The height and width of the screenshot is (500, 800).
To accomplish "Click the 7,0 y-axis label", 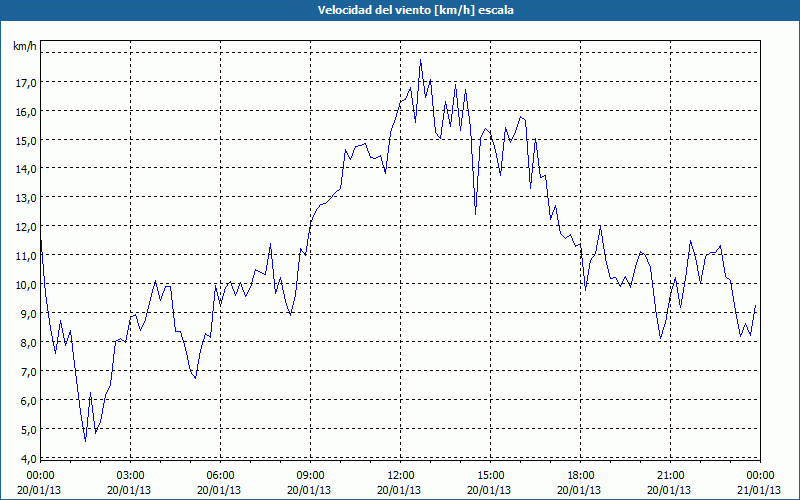I will click(28, 371).
